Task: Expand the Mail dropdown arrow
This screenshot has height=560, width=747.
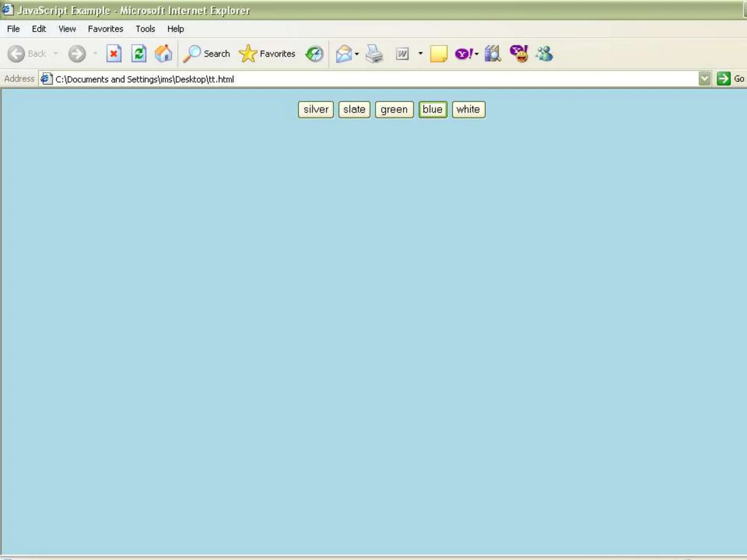Action: tap(357, 54)
